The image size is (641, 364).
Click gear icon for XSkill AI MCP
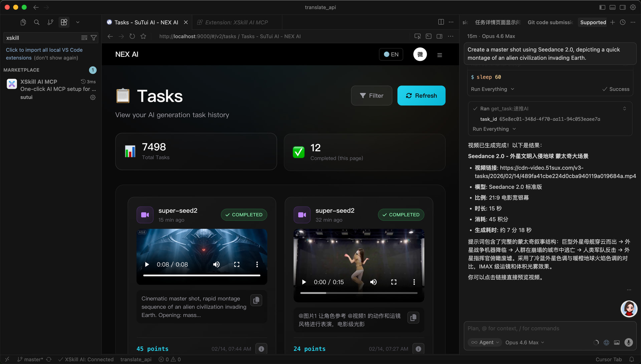93,97
